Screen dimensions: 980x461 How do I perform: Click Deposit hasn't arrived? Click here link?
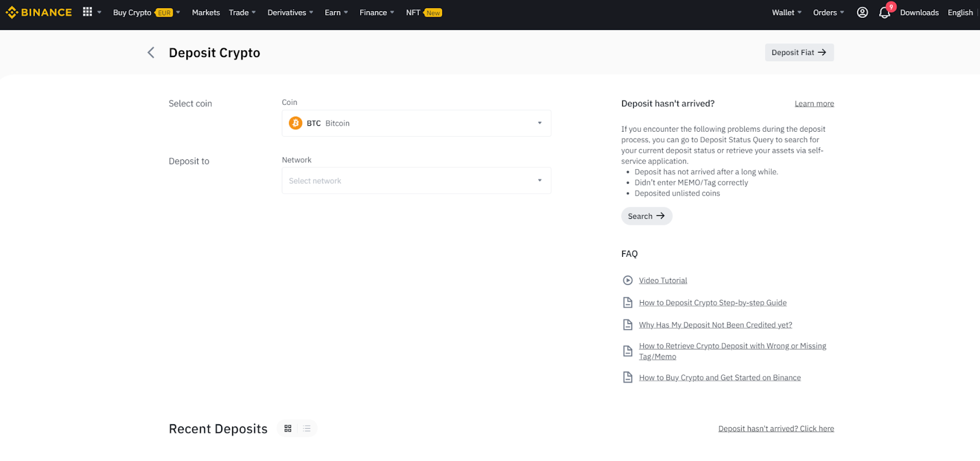[776, 429]
